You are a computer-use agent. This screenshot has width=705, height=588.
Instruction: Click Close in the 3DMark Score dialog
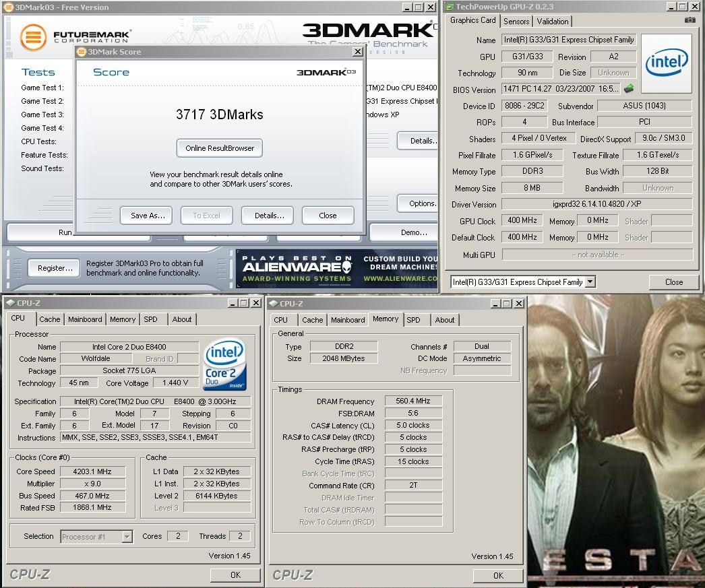(328, 216)
